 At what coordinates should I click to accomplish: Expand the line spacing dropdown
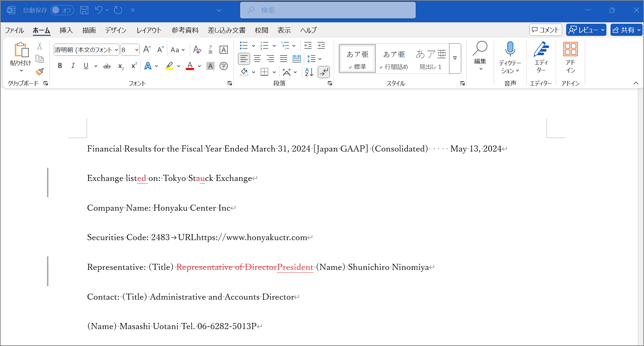314,59
